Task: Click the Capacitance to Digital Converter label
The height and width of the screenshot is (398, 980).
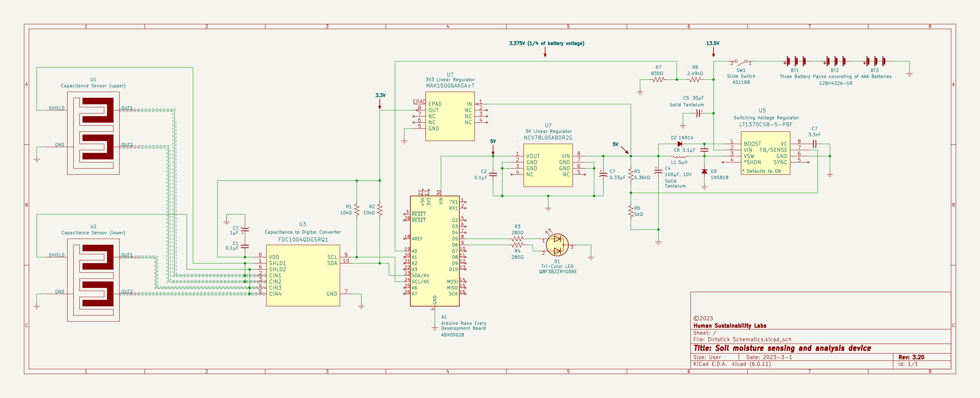Action: point(303,232)
